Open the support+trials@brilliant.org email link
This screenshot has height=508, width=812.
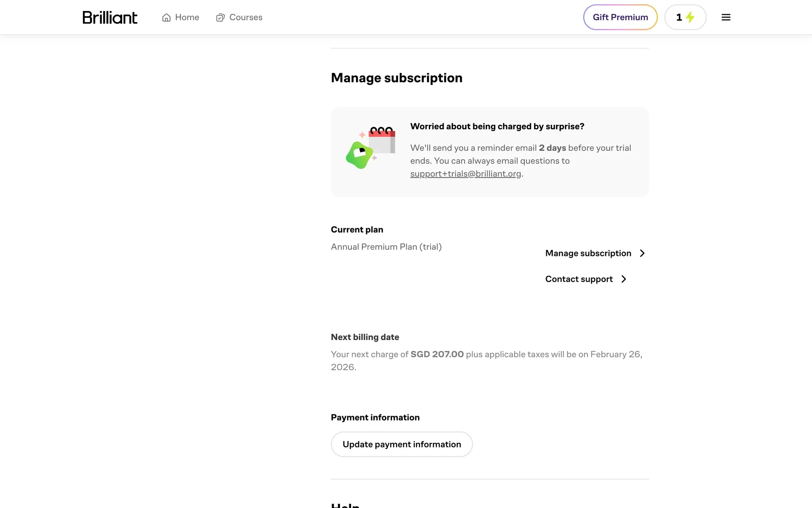click(x=466, y=174)
